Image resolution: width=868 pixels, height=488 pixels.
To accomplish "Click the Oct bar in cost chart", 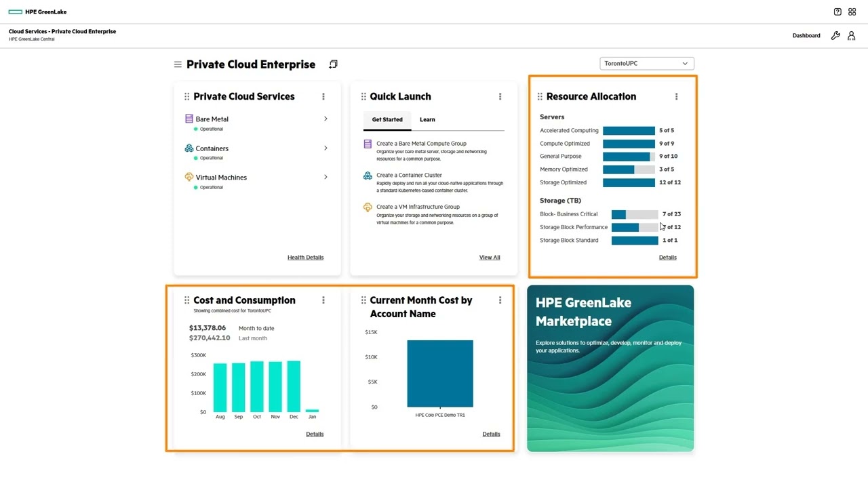I will coord(257,386).
